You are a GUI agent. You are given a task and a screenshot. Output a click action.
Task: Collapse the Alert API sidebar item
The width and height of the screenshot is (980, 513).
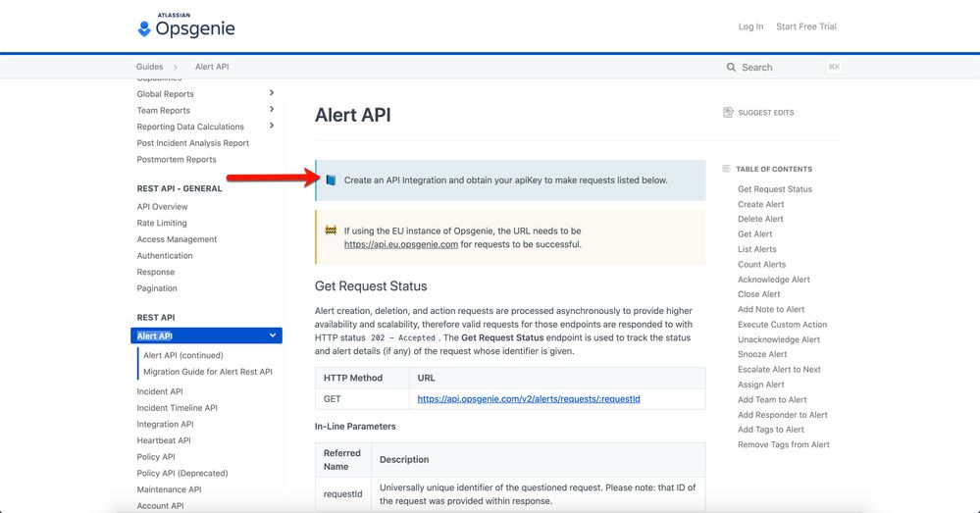[x=273, y=335]
